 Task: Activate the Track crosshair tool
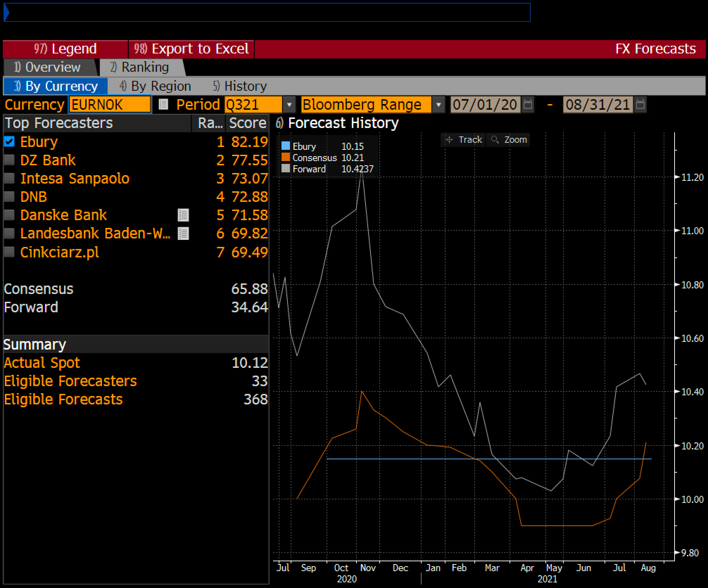(x=463, y=140)
